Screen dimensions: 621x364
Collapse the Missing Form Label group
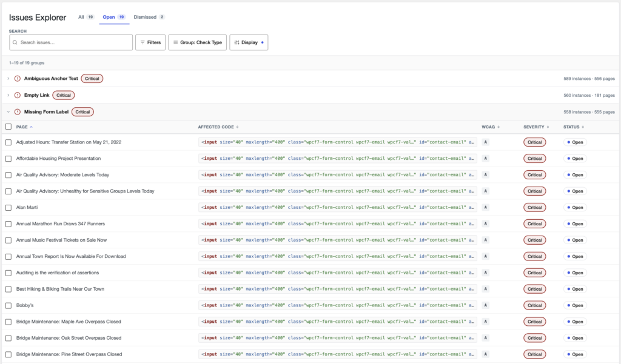click(x=8, y=111)
